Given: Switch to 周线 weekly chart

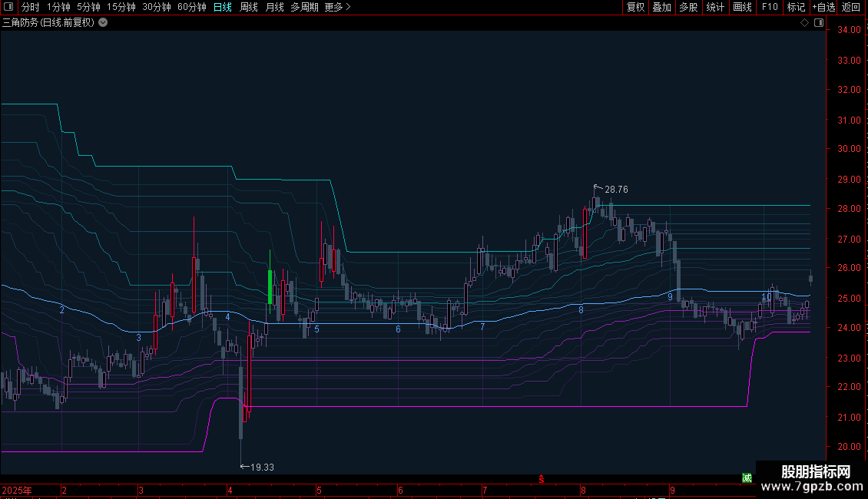Looking at the screenshot, I should coord(249,7).
